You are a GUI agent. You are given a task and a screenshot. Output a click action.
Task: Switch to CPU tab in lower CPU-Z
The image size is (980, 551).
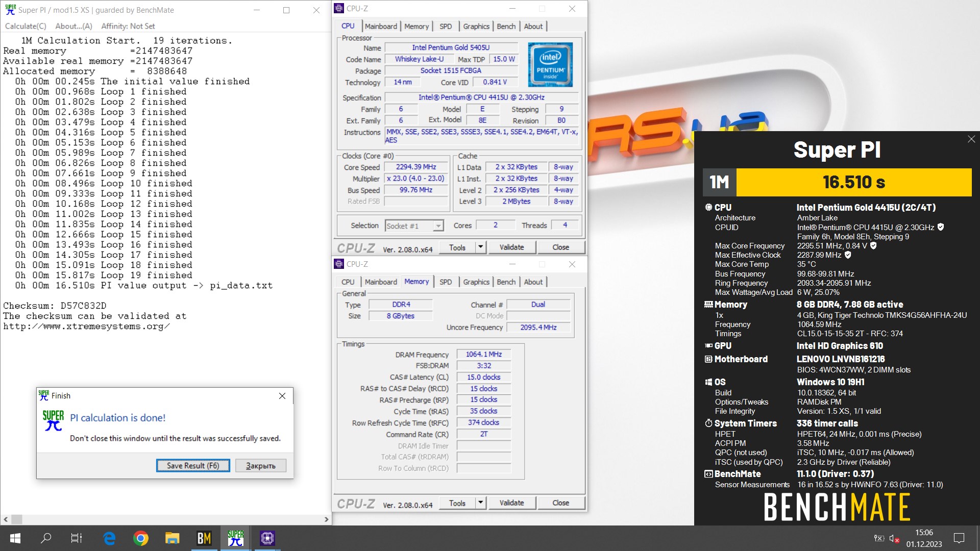[348, 282]
